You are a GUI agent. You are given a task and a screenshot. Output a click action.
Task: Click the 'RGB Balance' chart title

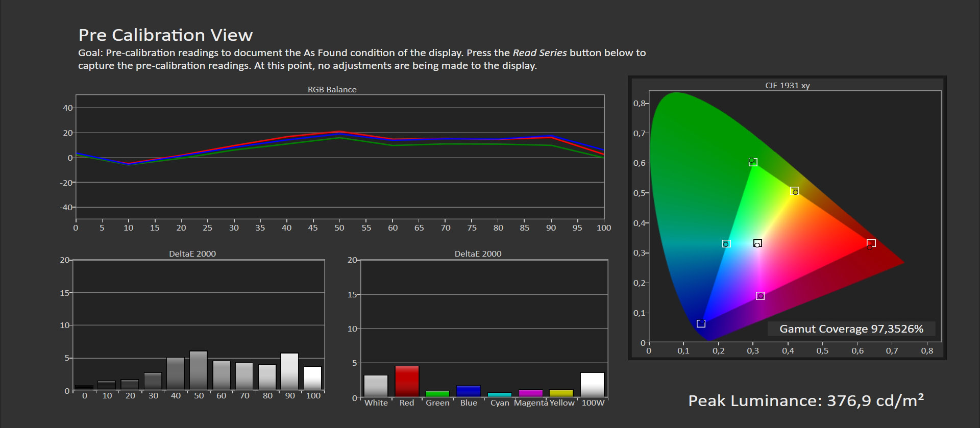pos(332,89)
